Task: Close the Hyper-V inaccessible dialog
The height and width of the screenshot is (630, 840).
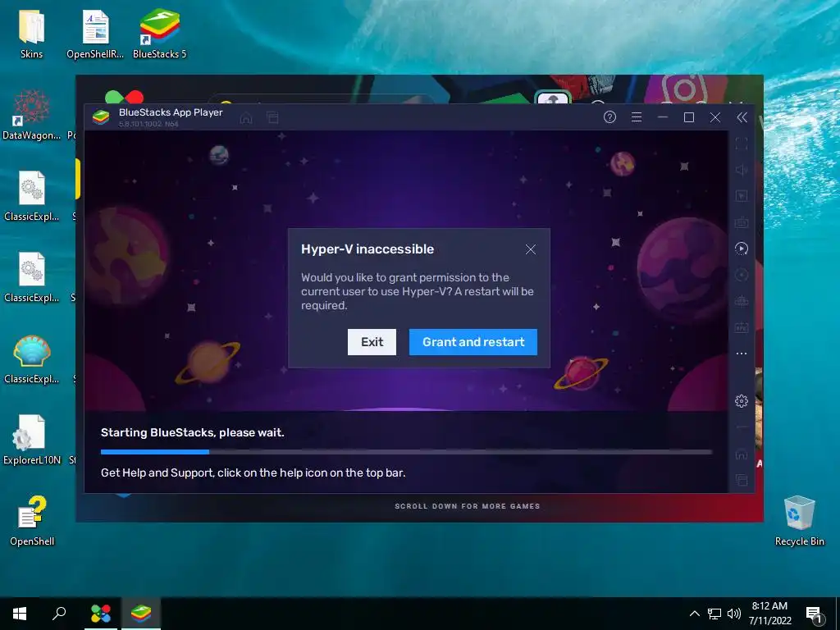Action: (531, 249)
